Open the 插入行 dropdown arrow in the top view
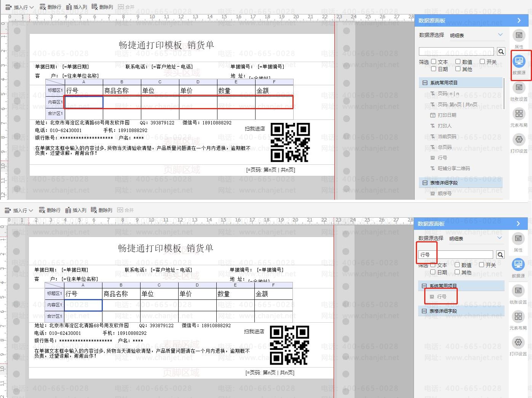Image resolution: width=532 pixels, height=398 pixels. [x=32, y=7]
